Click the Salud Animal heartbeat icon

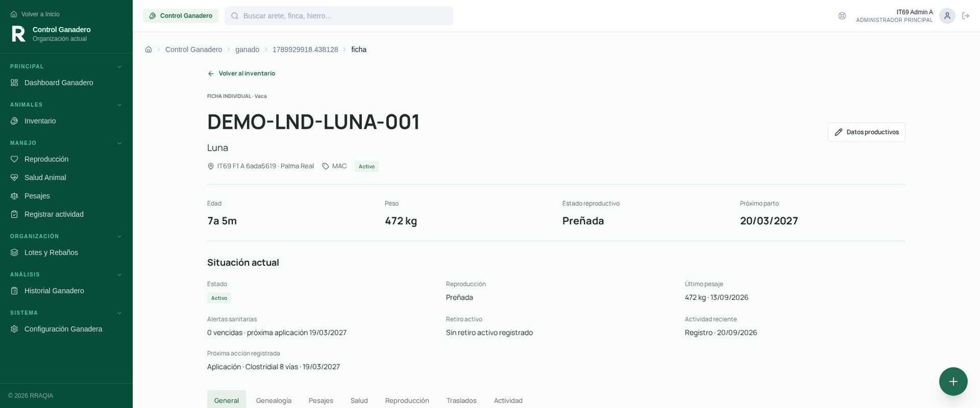14,178
